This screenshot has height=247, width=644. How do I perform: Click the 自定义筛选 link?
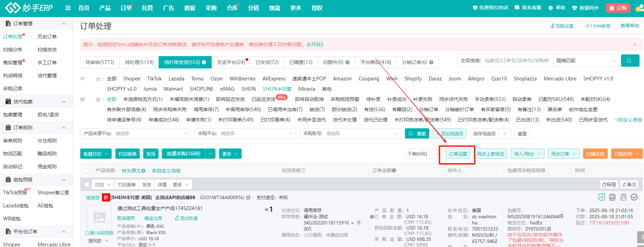(628, 120)
